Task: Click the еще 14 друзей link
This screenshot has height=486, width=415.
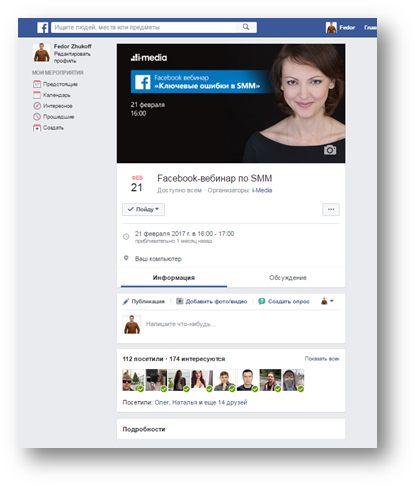Action: [x=226, y=403]
